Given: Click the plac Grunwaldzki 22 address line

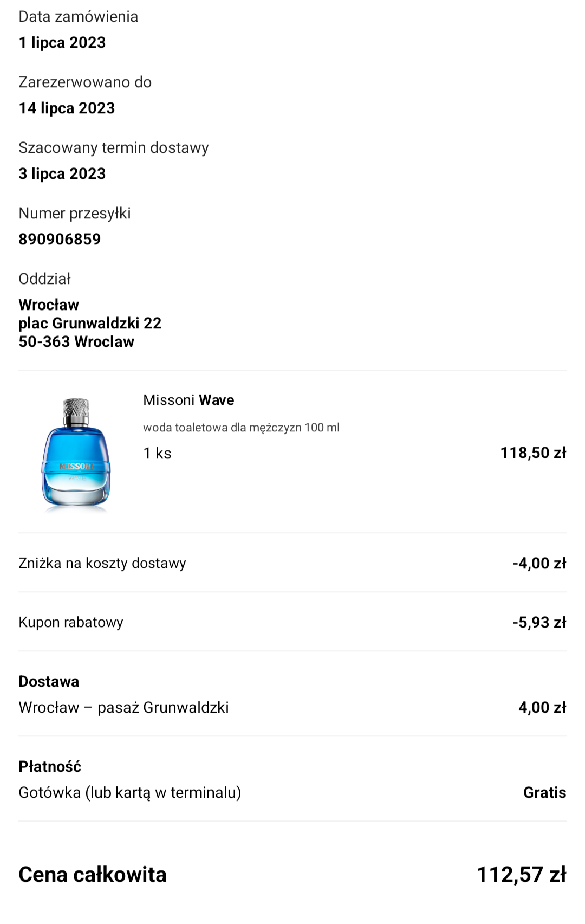Looking at the screenshot, I should point(90,323).
